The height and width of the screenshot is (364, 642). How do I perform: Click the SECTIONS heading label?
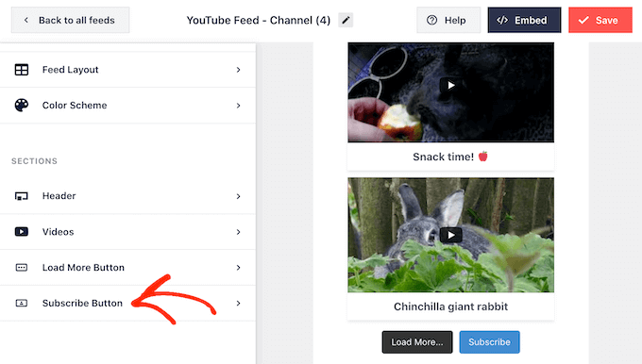[x=34, y=161]
